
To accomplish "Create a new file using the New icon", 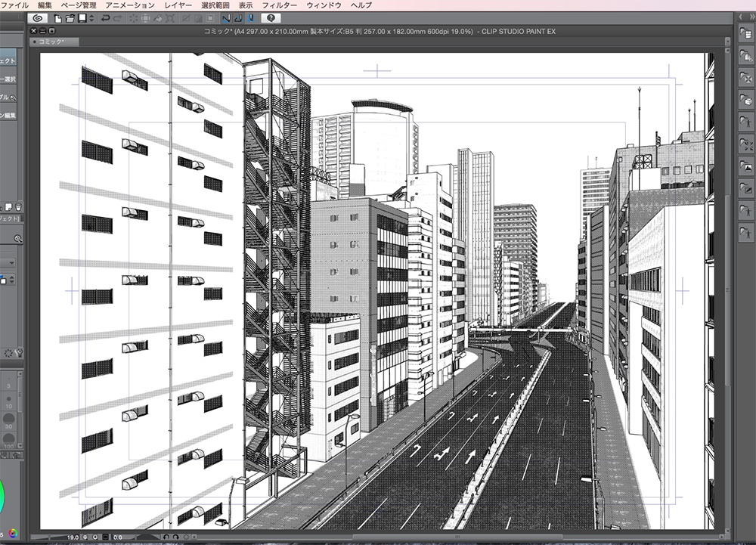I will point(57,20).
